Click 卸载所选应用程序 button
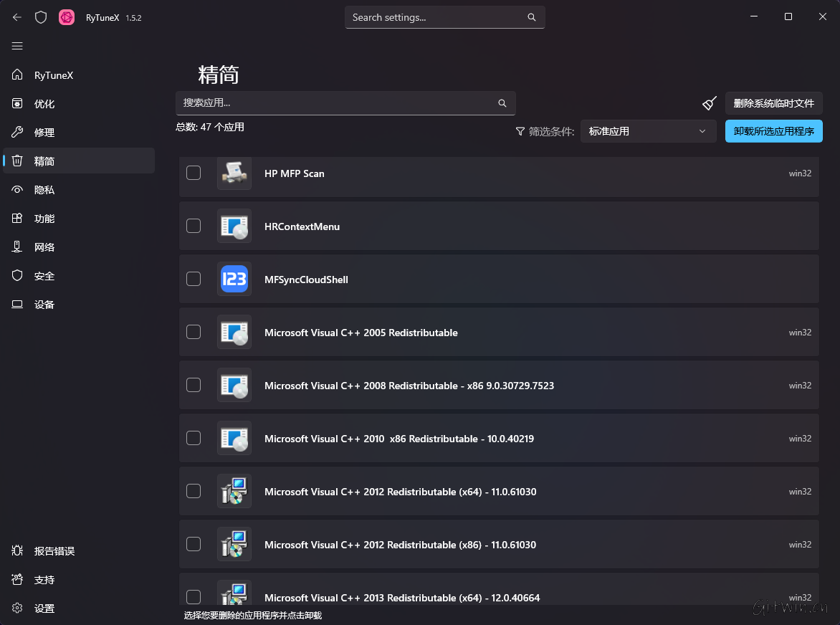840x625 pixels. pyautogui.click(x=773, y=131)
